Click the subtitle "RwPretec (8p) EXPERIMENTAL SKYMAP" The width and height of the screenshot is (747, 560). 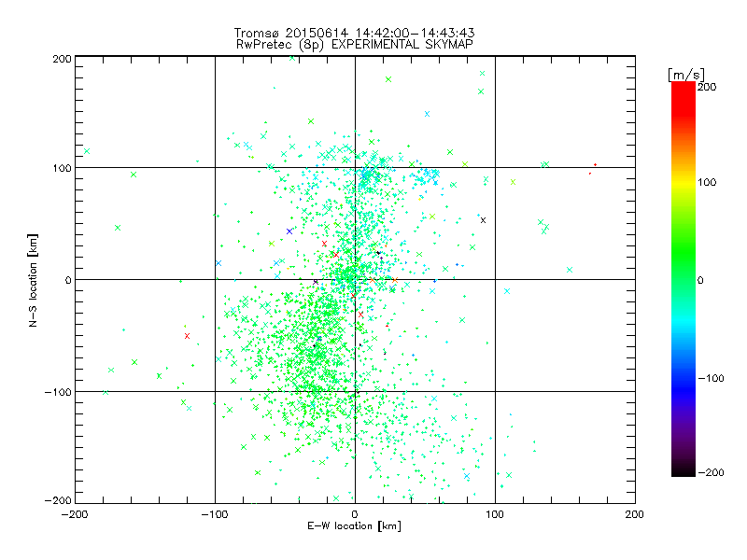(x=355, y=45)
